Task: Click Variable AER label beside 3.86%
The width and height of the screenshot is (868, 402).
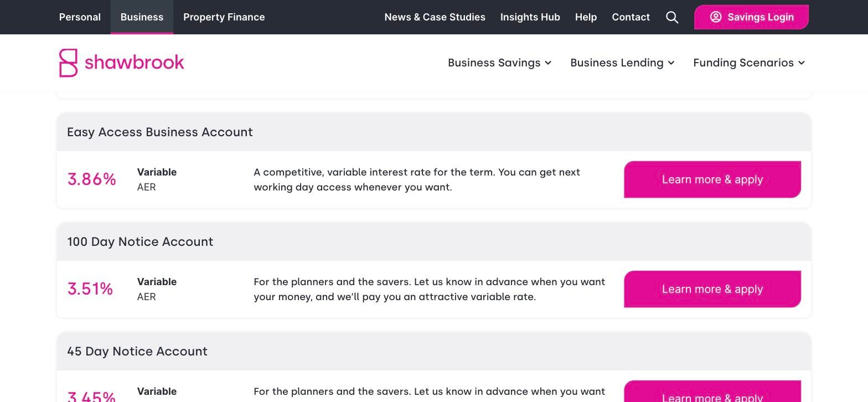Action: (157, 179)
